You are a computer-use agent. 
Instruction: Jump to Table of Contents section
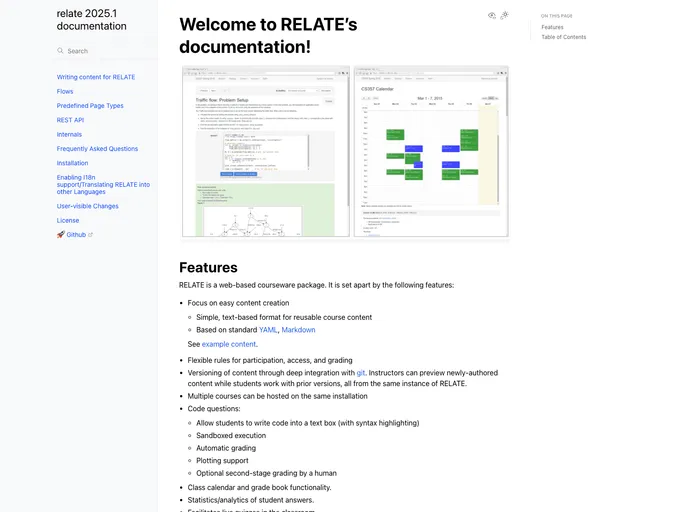(x=564, y=37)
